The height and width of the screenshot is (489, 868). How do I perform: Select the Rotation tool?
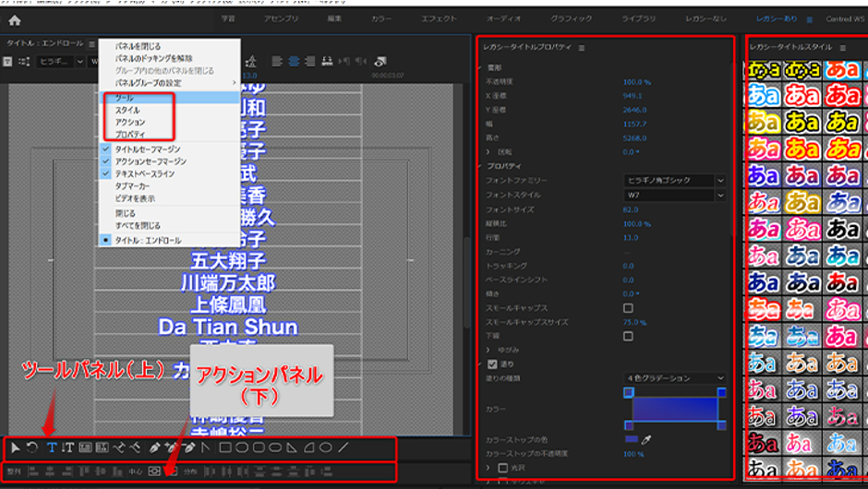(x=32, y=447)
